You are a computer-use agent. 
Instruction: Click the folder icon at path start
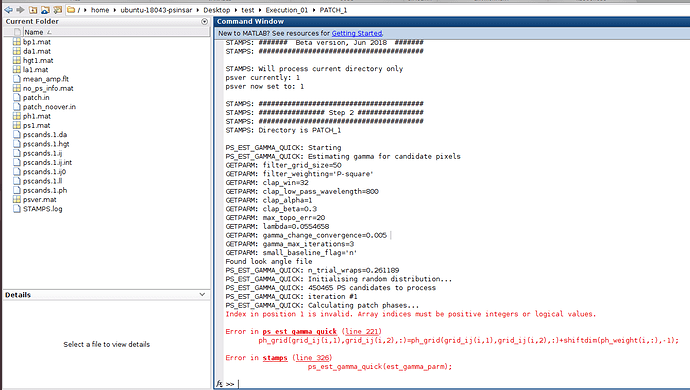70,10
